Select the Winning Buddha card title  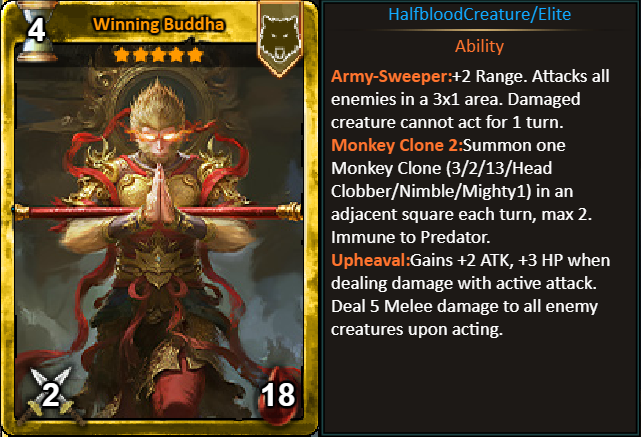[x=159, y=25]
